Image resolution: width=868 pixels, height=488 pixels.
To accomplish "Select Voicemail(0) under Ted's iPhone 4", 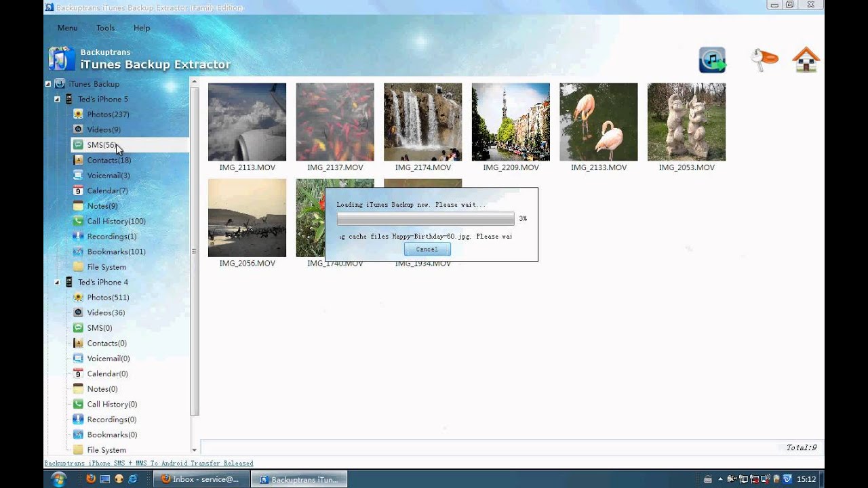I will point(108,359).
